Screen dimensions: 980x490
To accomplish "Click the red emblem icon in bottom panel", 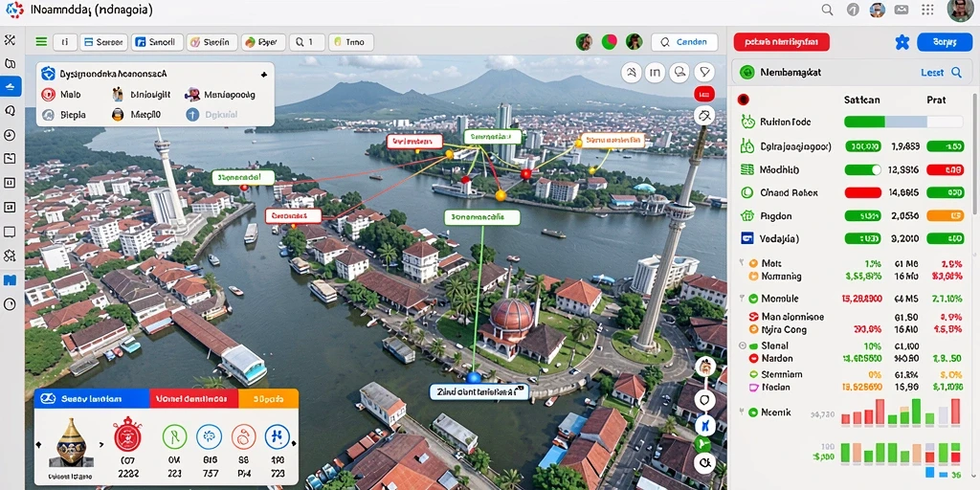I will pyautogui.click(x=127, y=435).
